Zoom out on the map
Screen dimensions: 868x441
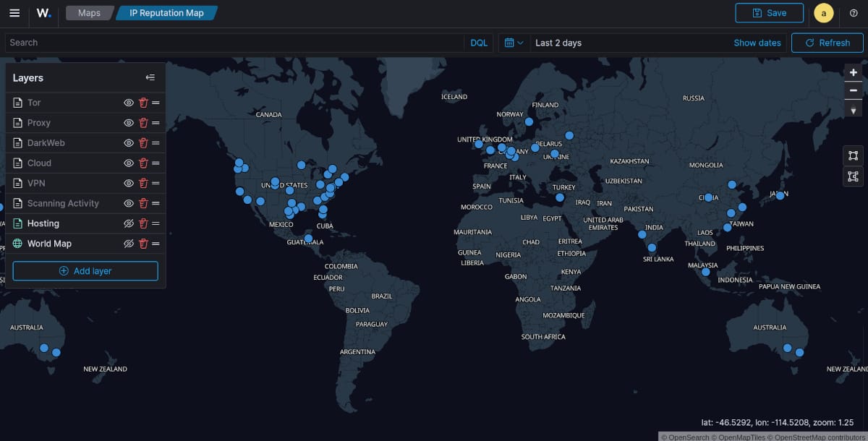coord(854,90)
